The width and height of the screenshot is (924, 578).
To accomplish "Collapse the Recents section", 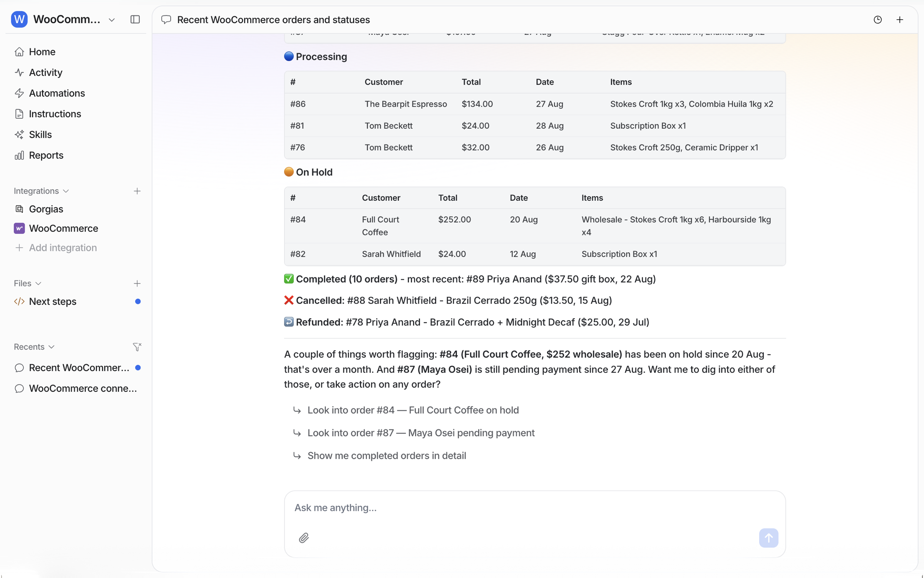I will tap(34, 347).
